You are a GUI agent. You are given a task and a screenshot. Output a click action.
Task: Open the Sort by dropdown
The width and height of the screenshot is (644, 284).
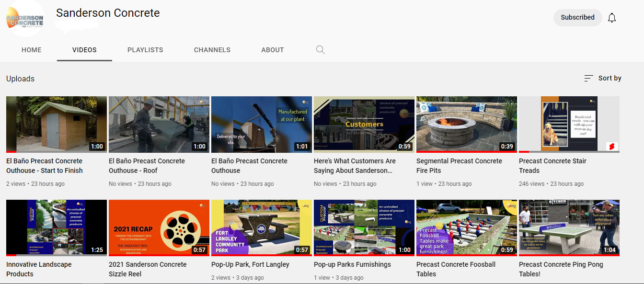click(x=603, y=78)
